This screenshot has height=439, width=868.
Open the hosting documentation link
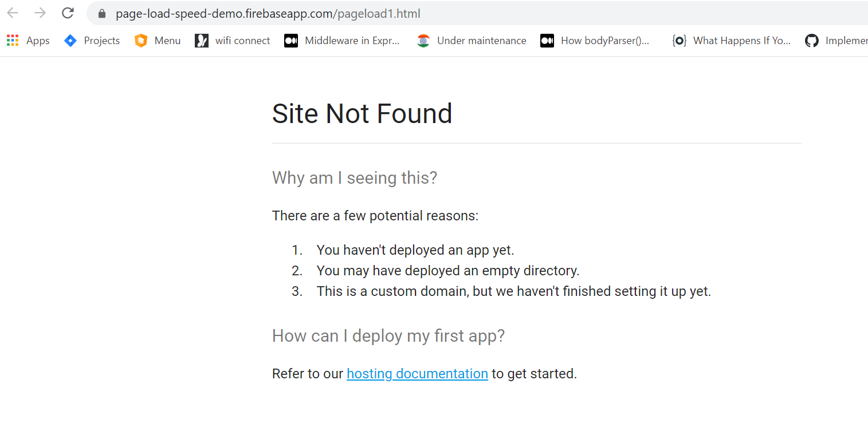point(417,373)
